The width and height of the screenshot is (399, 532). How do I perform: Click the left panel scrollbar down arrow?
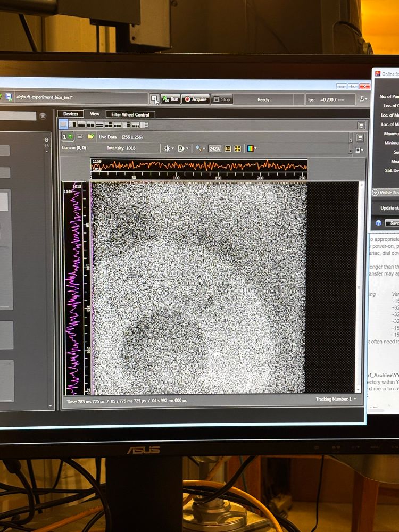tap(51, 406)
